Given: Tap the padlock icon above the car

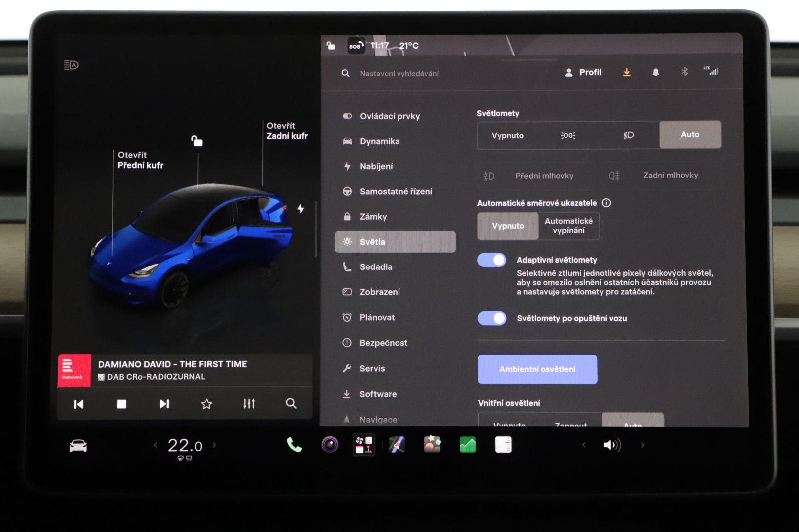Looking at the screenshot, I should pyautogui.click(x=197, y=141).
